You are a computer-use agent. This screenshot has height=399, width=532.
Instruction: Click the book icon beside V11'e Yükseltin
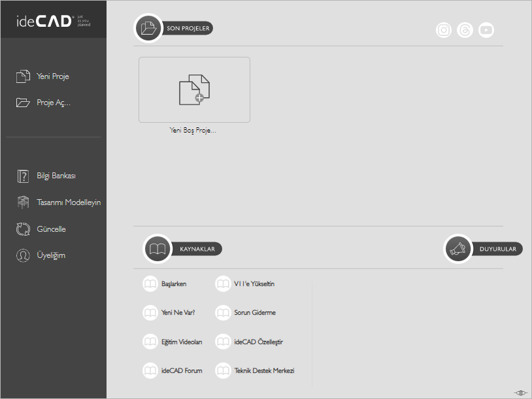[x=223, y=284]
